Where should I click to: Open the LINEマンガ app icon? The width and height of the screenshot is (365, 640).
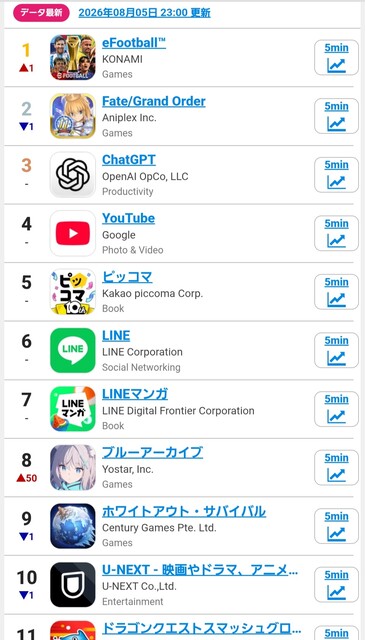pyautogui.click(x=73, y=409)
